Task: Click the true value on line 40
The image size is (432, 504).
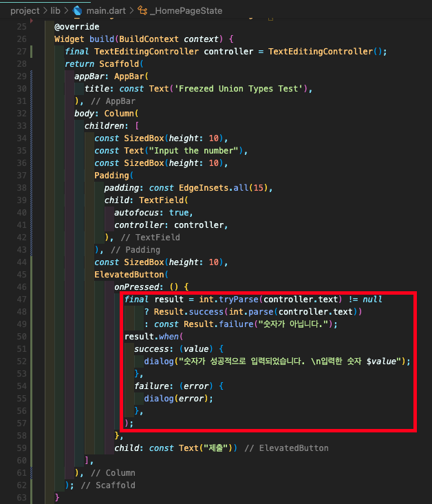Action: [179, 213]
